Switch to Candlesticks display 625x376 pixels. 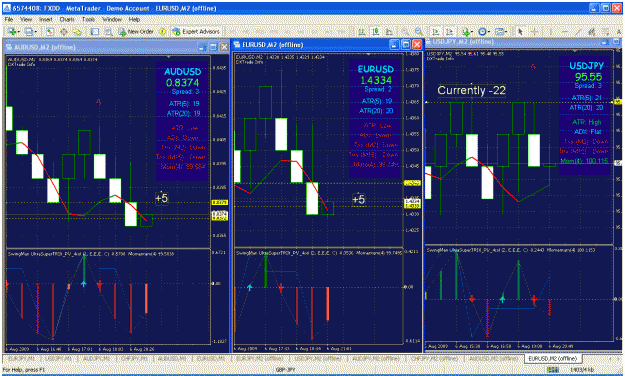coord(375,31)
